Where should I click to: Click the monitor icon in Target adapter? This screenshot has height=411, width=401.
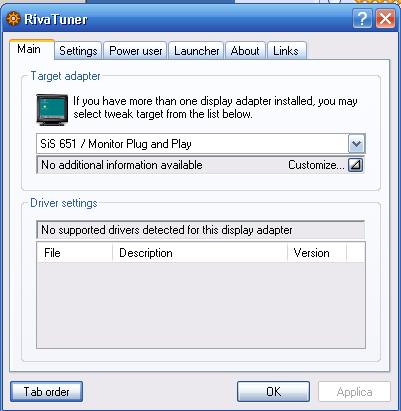tap(52, 110)
